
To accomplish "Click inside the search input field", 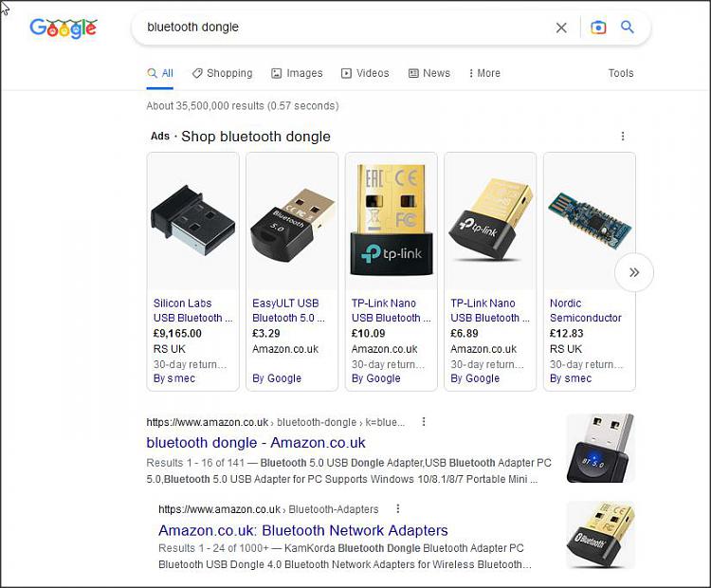I will click(x=341, y=28).
